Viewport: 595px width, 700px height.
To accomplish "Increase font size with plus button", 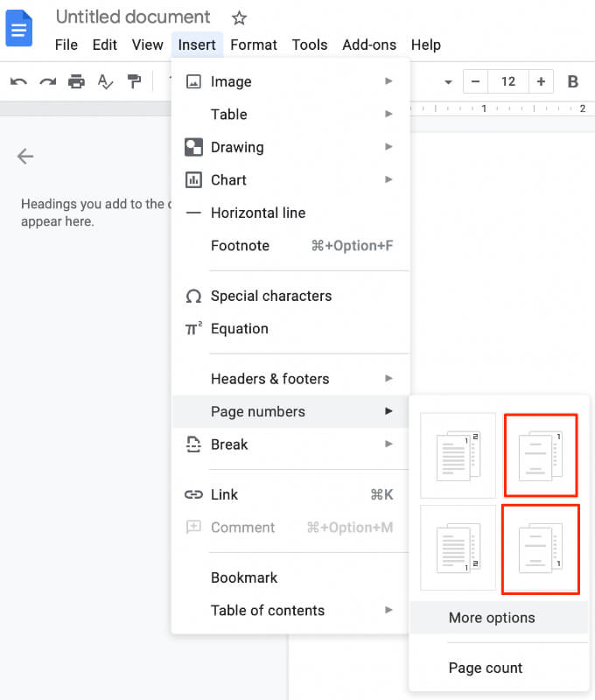I will (x=541, y=82).
